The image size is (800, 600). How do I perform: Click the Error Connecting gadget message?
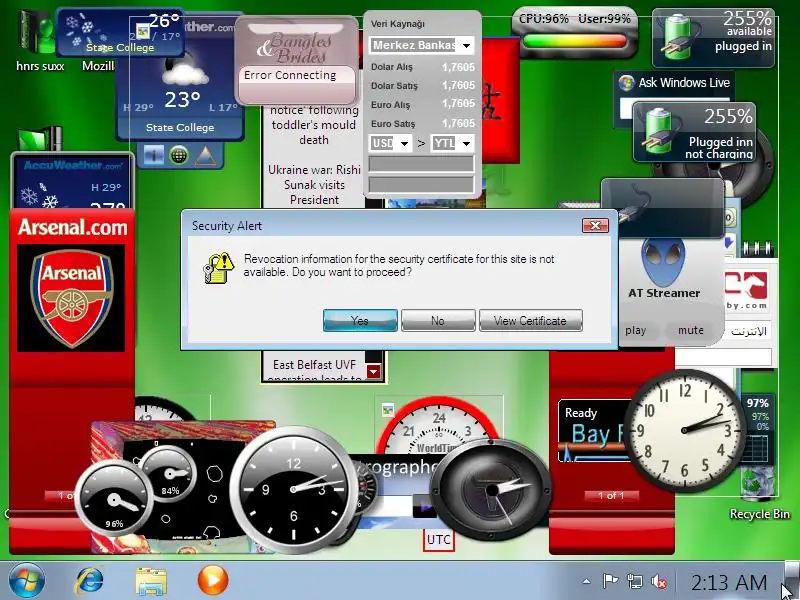pos(290,75)
